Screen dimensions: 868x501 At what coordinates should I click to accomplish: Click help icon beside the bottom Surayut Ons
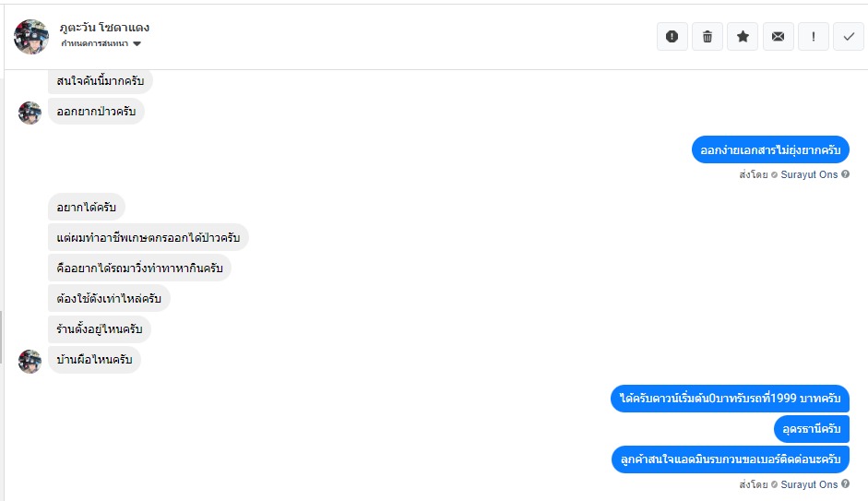(x=845, y=484)
